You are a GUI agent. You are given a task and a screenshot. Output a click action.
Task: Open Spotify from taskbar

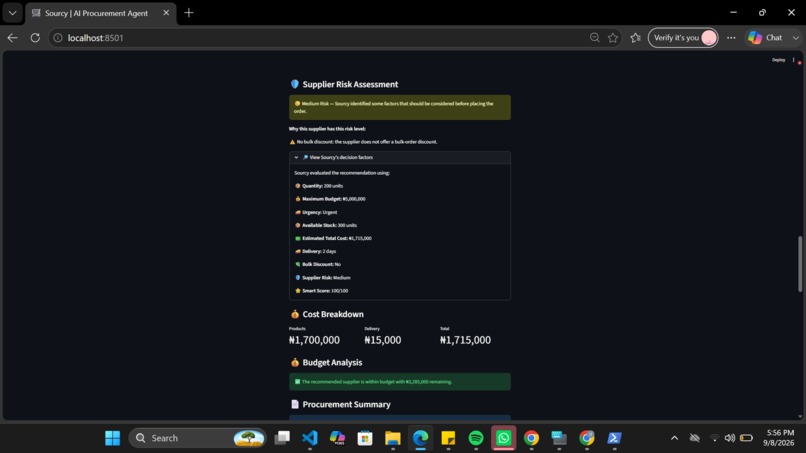[476, 438]
